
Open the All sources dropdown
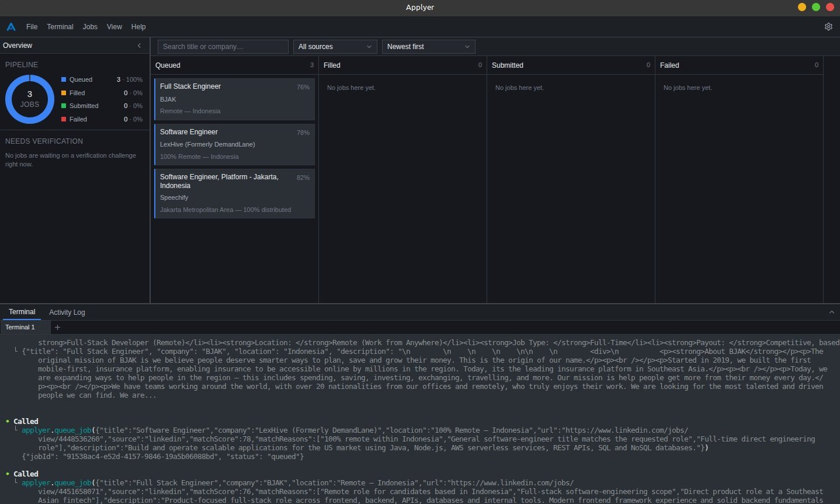click(335, 47)
